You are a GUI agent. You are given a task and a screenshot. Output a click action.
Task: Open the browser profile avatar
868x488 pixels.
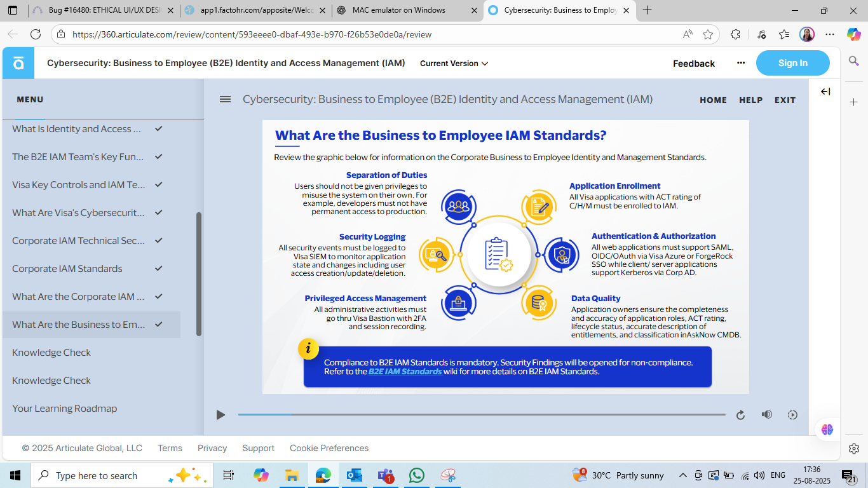point(807,34)
